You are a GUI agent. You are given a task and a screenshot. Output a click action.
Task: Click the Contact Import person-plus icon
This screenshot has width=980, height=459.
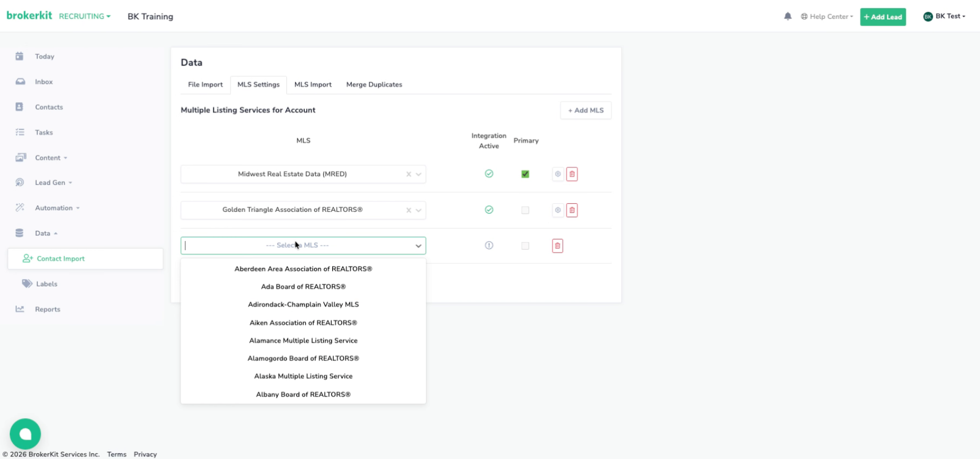point(28,258)
